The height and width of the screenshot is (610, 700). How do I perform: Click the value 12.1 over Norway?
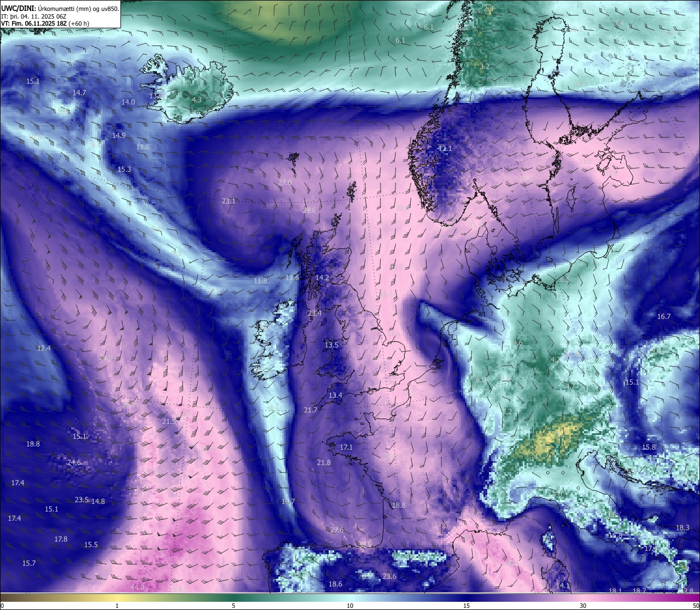coord(445,148)
